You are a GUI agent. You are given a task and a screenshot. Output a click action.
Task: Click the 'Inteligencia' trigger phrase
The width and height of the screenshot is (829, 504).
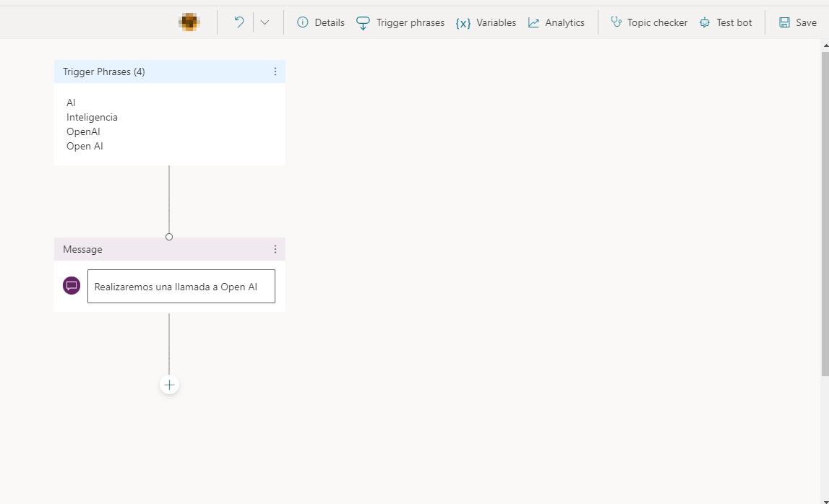coord(92,117)
